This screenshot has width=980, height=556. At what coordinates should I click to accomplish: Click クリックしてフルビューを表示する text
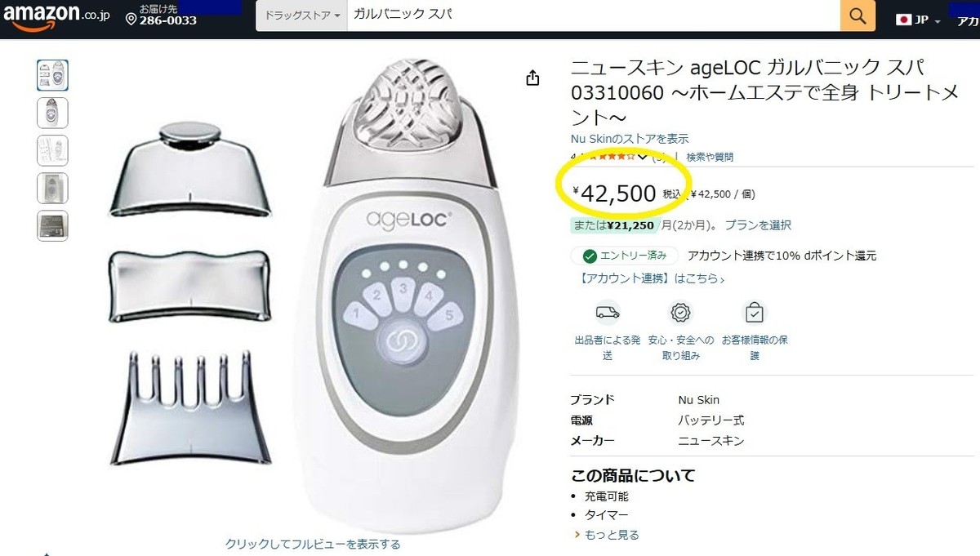[x=313, y=544]
